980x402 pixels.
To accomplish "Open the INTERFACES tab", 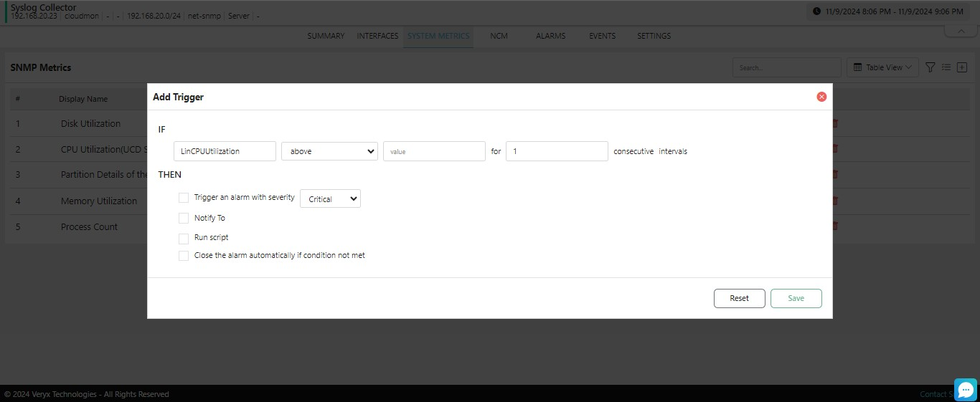I will (x=377, y=36).
